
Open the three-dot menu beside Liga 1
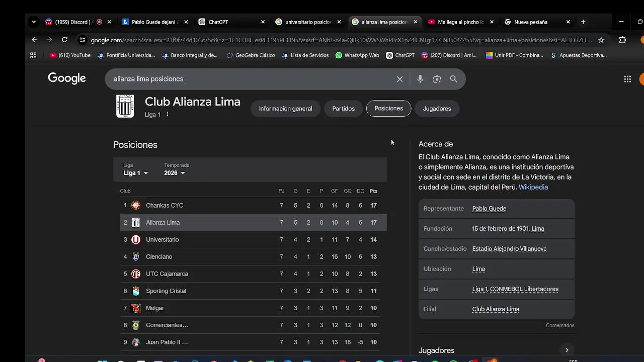click(167, 115)
